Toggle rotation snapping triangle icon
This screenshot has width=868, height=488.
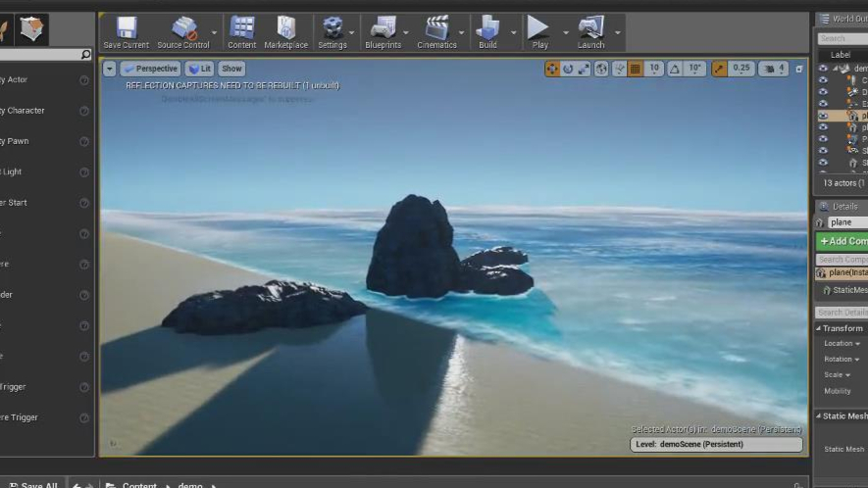pos(674,69)
